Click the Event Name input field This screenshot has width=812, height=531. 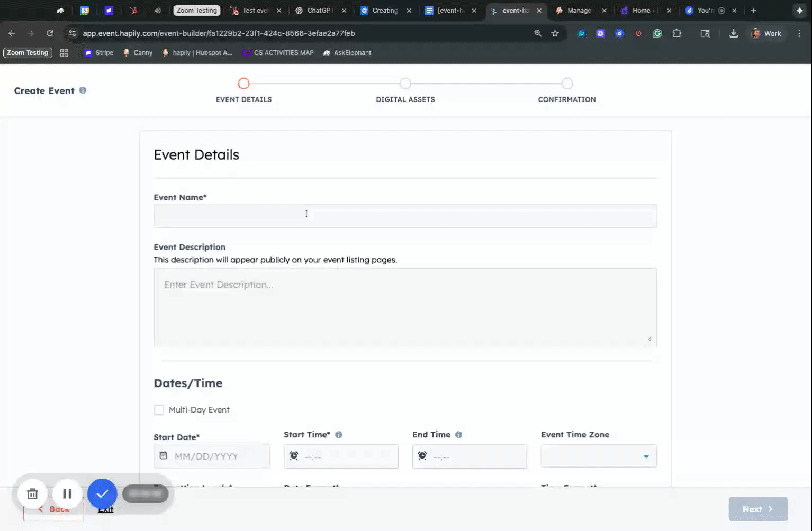click(405, 216)
